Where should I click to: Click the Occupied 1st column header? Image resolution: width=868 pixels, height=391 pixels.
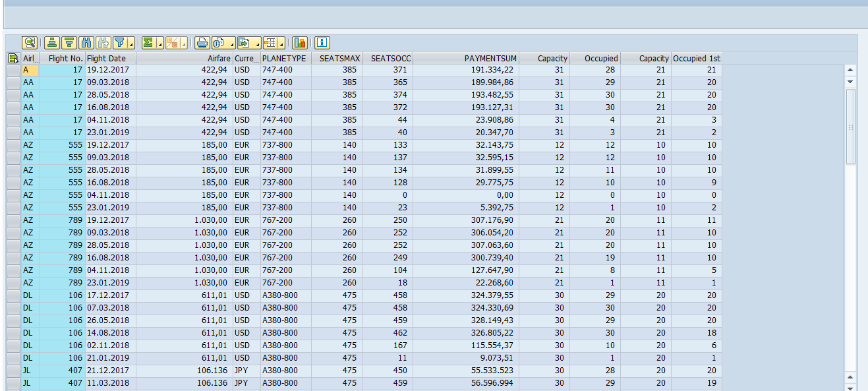pyautogui.click(x=697, y=59)
